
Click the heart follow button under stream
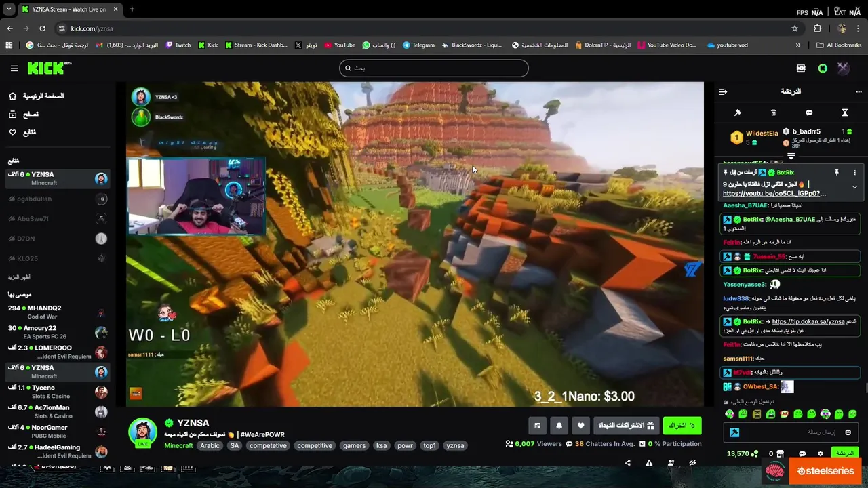(580, 426)
